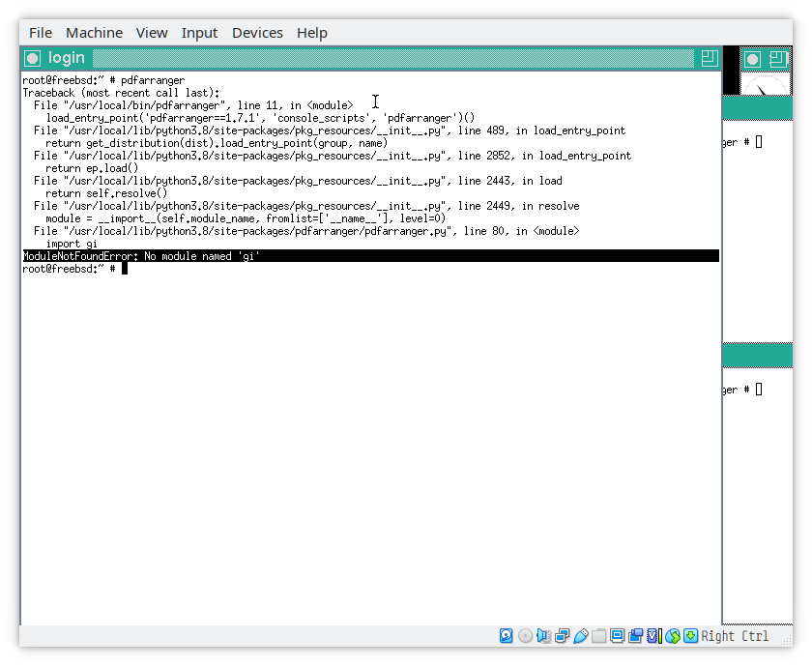Open the Machine menu
Viewport: 812px width, 666px height.
pyautogui.click(x=94, y=33)
